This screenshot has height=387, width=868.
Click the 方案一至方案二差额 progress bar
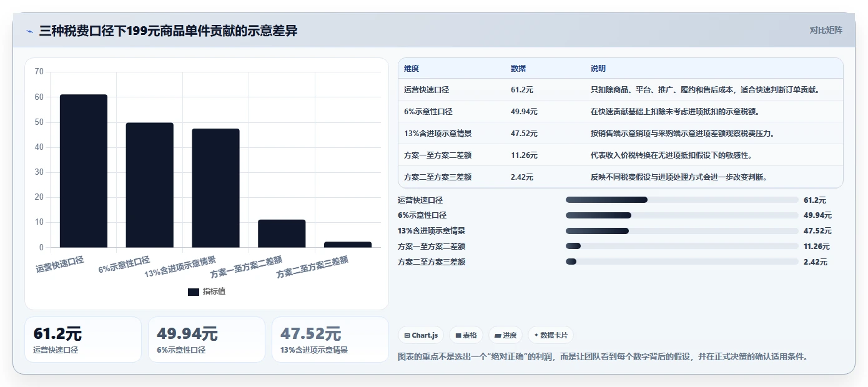(682, 247)
